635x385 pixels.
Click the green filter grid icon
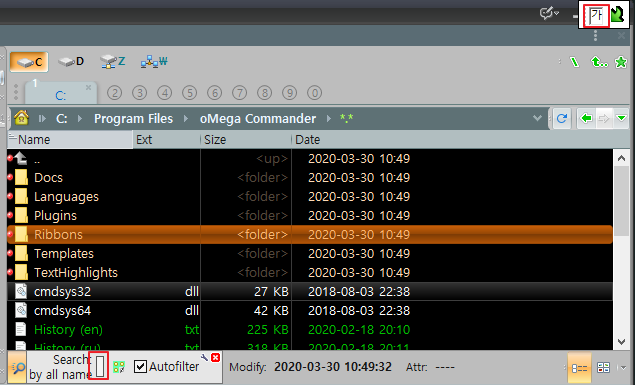tap(119, 367)
